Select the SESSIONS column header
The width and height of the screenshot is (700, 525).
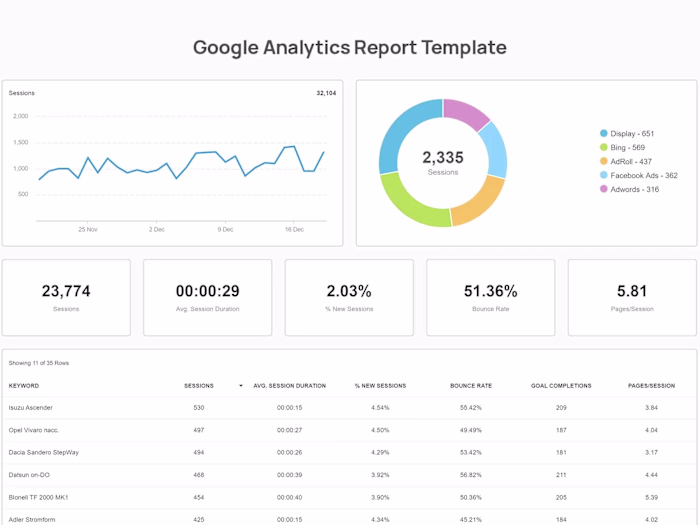(x=199, y=386)
